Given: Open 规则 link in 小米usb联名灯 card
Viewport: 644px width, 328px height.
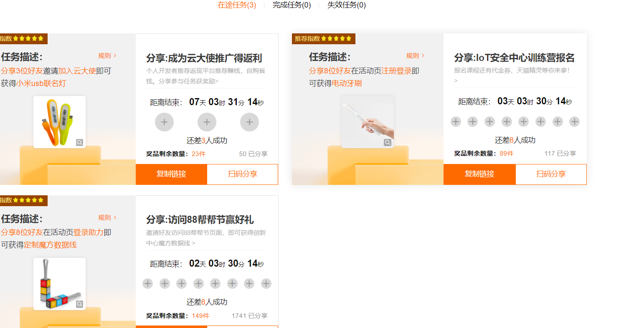Looking at the screenshot, I should 107,56.
